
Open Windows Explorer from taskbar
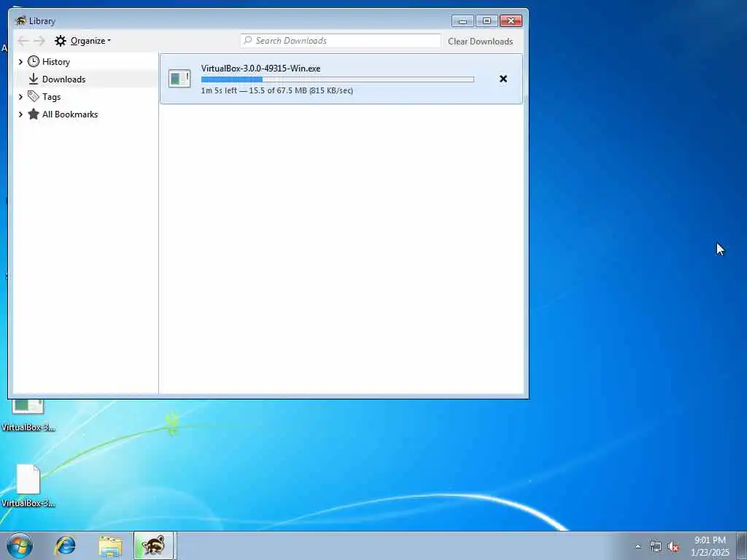pyautogui.click(x=111, y=546)
